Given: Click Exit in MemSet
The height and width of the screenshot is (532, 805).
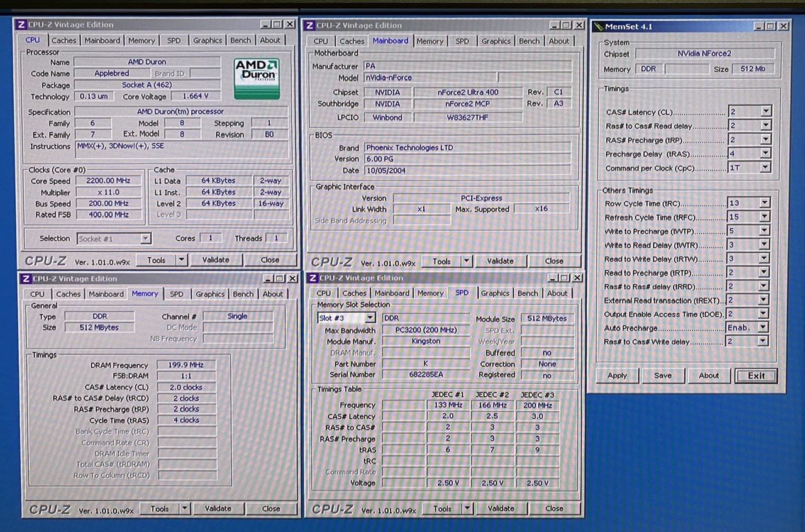Looking at the screenshot, I should (757, 375).
